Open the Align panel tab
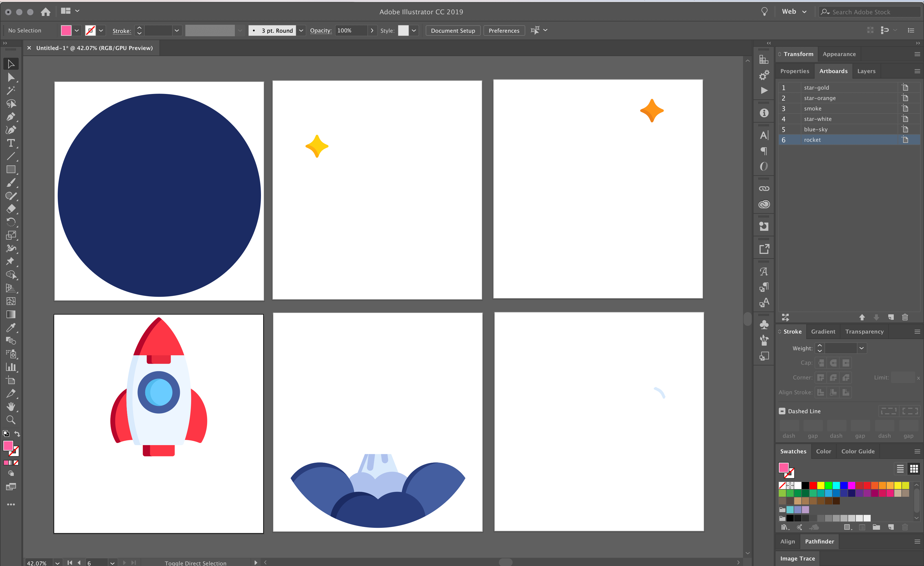Image resolution: width=924 pixels, height=566 pixels. pyautogui.click(x=787, y=541)
